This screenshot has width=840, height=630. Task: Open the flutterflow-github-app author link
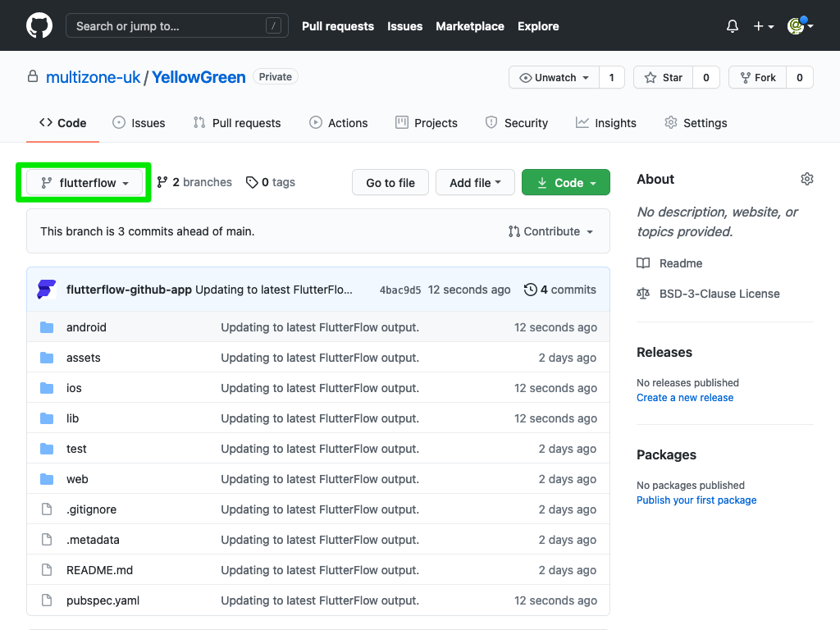point(129,290)
